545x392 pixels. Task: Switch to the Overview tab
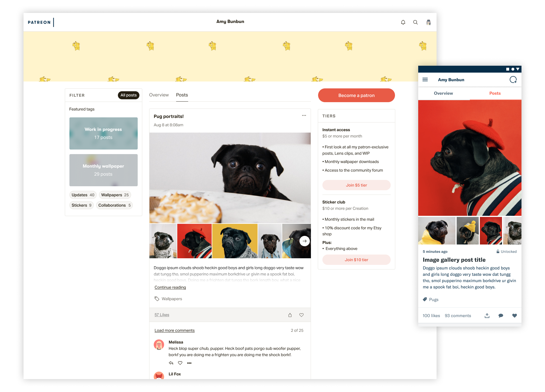pyautogui.click(x=159, y=95)
